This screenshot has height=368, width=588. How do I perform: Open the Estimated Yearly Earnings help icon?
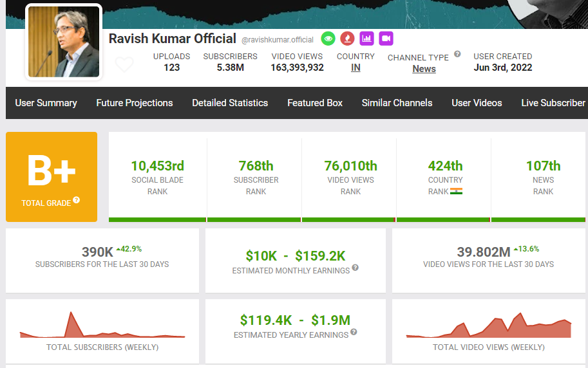[354, 332]
